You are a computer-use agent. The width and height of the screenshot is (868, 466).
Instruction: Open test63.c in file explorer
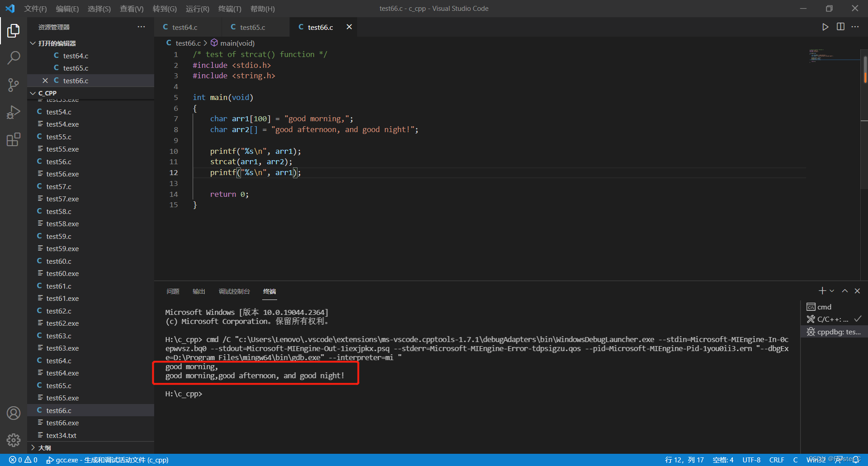pos(90,336)
